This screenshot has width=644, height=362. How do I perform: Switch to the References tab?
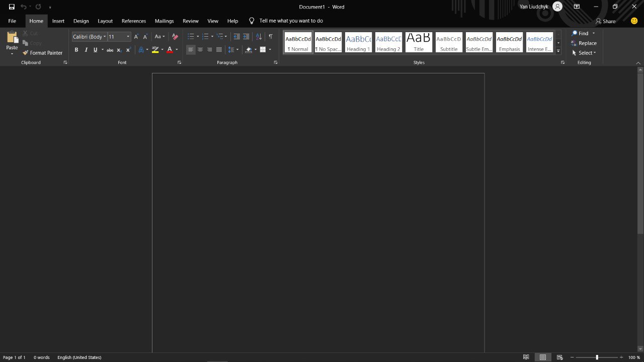(134, 21)
